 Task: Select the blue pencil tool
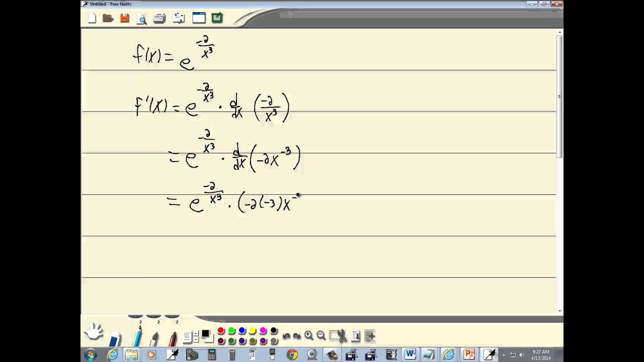click(137, 337)
